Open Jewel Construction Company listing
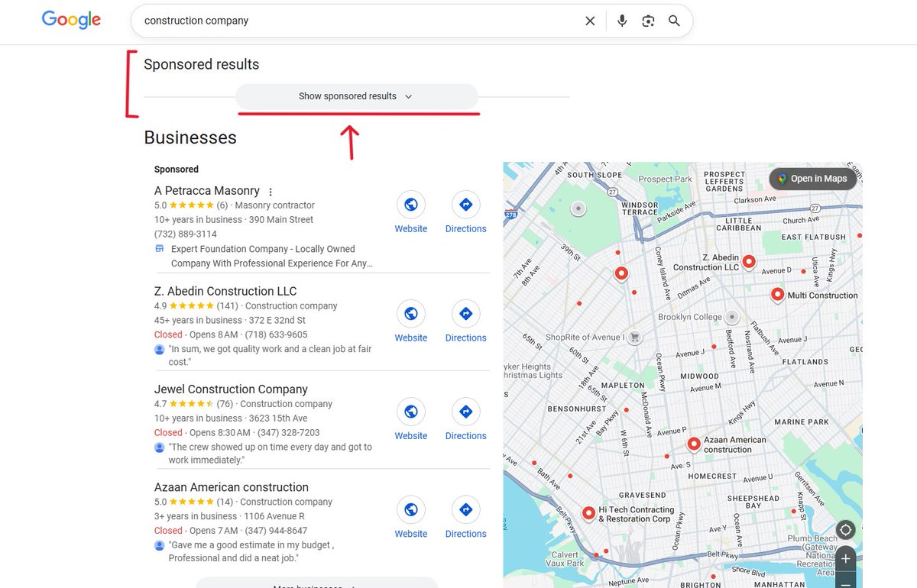Screen dimensions: 917x588 (231, 389)
